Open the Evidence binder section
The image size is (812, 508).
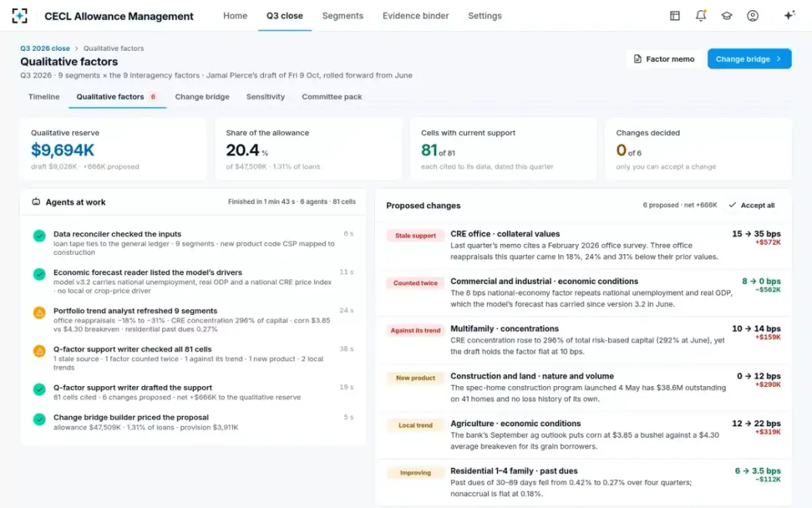[415, 16]
